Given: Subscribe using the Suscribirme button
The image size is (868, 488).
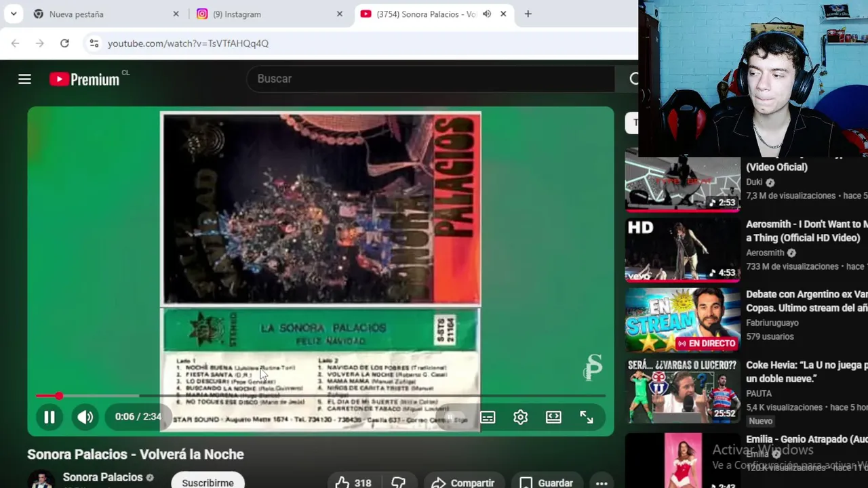Looking at the screenshot, I should pos(208,482).
